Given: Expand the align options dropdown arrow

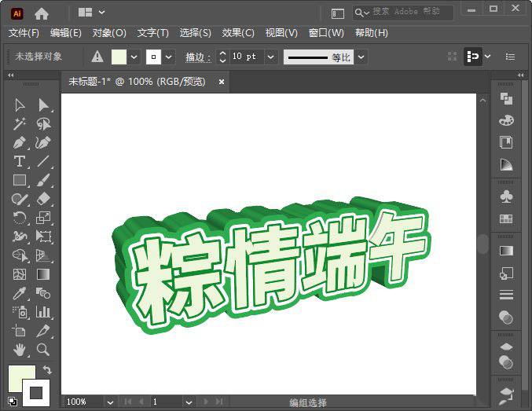Looking at the screenshot, I should pos(487,57).
